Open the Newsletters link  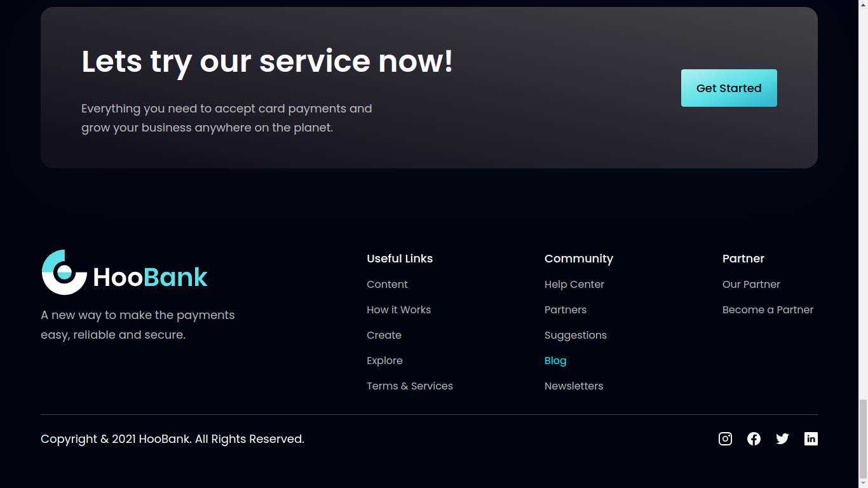[574, 386]
